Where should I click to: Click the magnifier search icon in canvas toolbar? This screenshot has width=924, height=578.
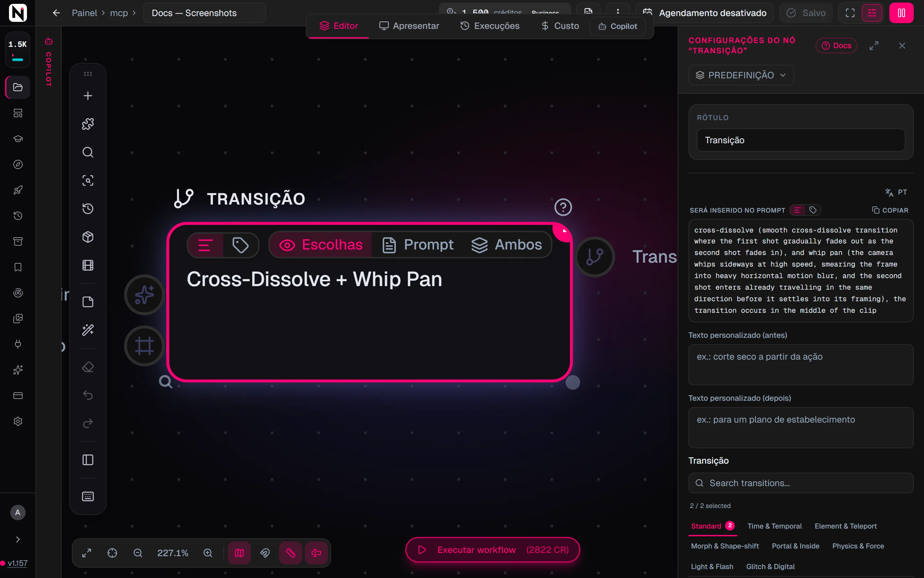88,152
